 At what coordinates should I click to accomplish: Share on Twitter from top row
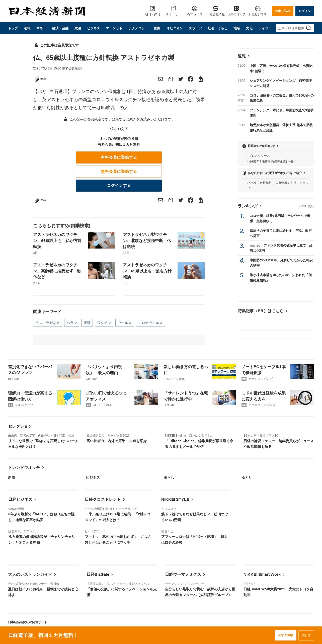coord(181,79)
